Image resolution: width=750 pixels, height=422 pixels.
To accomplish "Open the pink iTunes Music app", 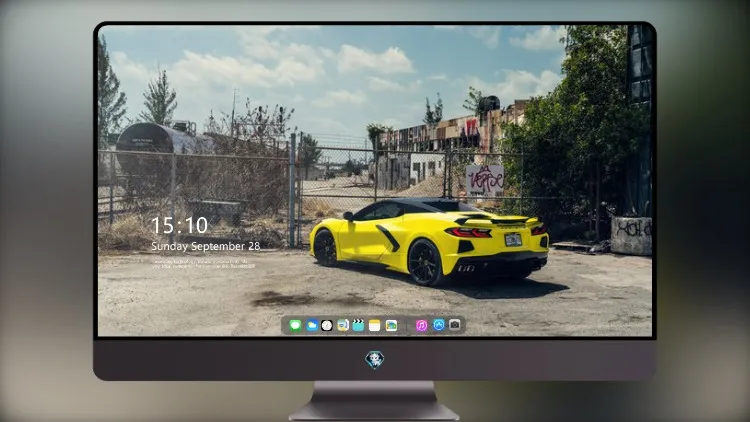I will click(x=421, y=325).
